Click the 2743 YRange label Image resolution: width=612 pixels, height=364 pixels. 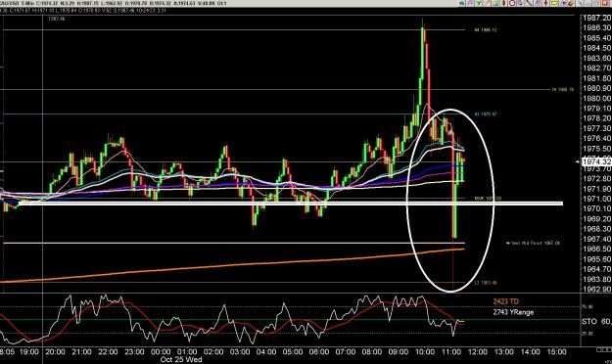click(513, 312)
